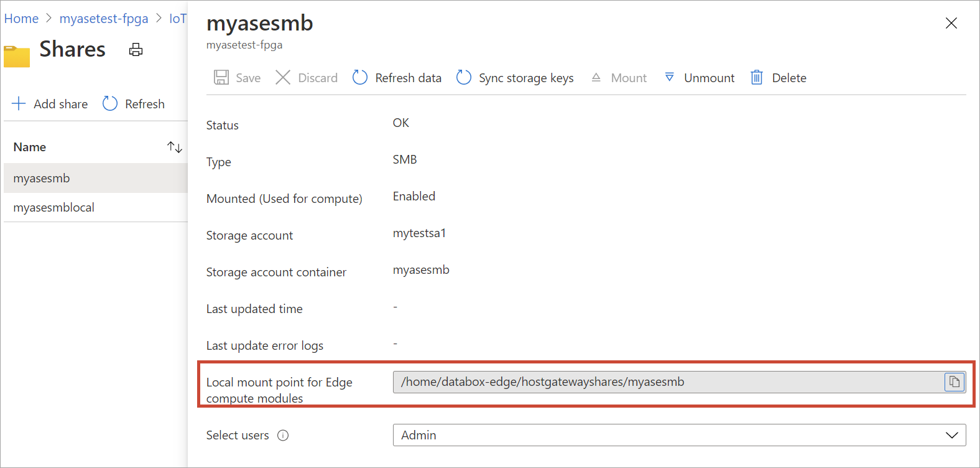Select the myasesmblocal share row

pos(96,207)
